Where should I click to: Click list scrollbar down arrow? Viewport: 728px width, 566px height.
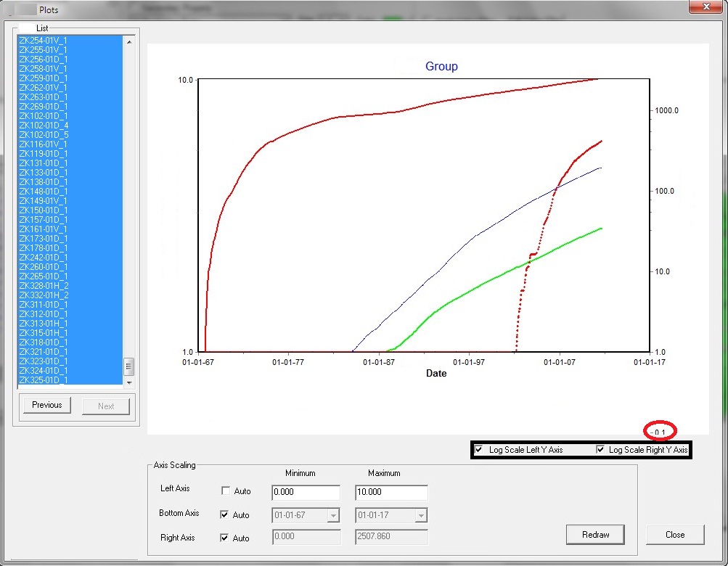(x=129, y=382)
